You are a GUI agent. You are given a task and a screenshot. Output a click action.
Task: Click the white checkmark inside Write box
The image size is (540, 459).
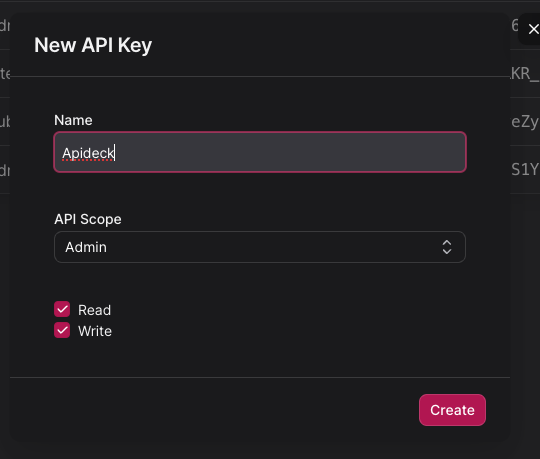coord(62,330)
